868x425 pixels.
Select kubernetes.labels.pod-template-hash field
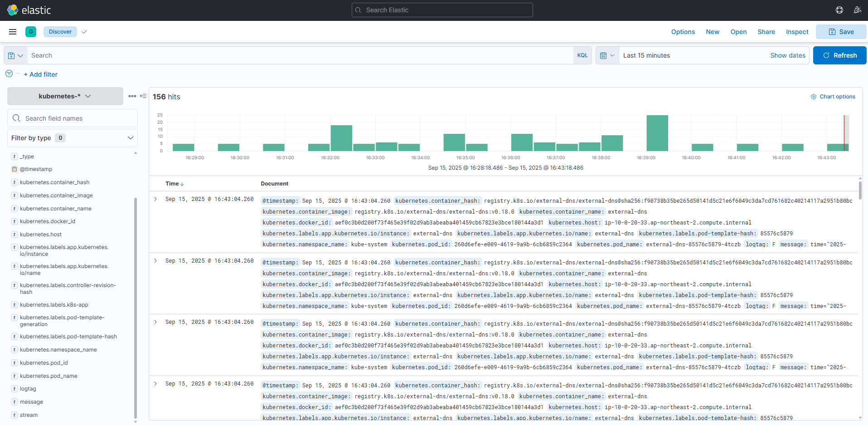pos(68,337)
